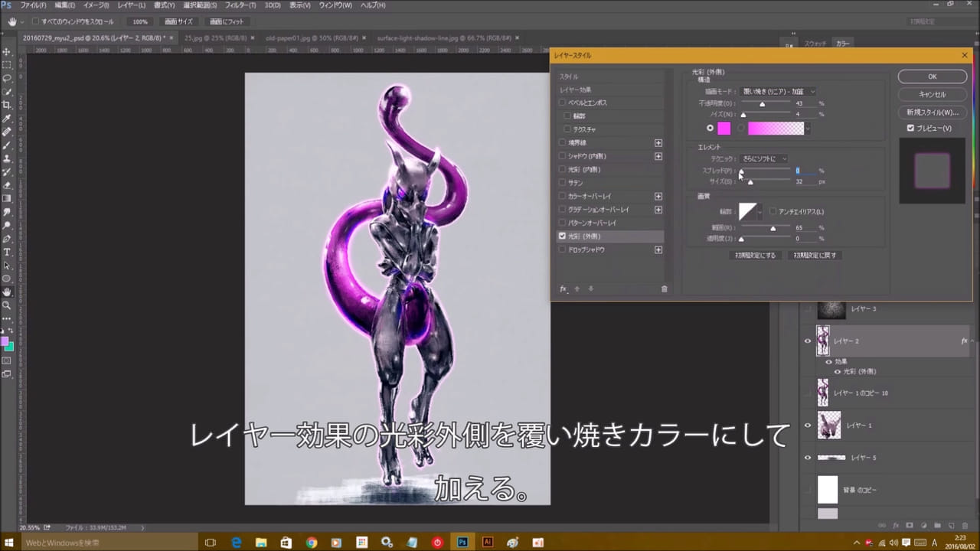
Task: Enable the Bevel and Emboss effect checkbox
Action: coord(563,103)
